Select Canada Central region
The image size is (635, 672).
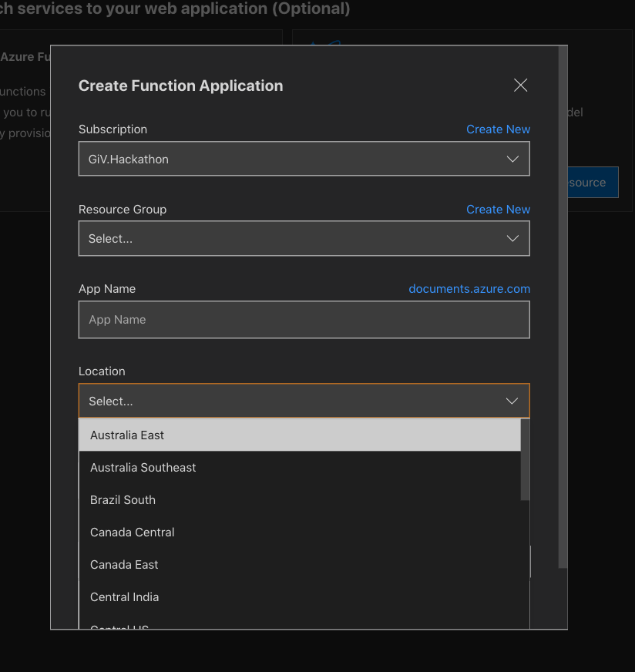[x=301, y=532]
